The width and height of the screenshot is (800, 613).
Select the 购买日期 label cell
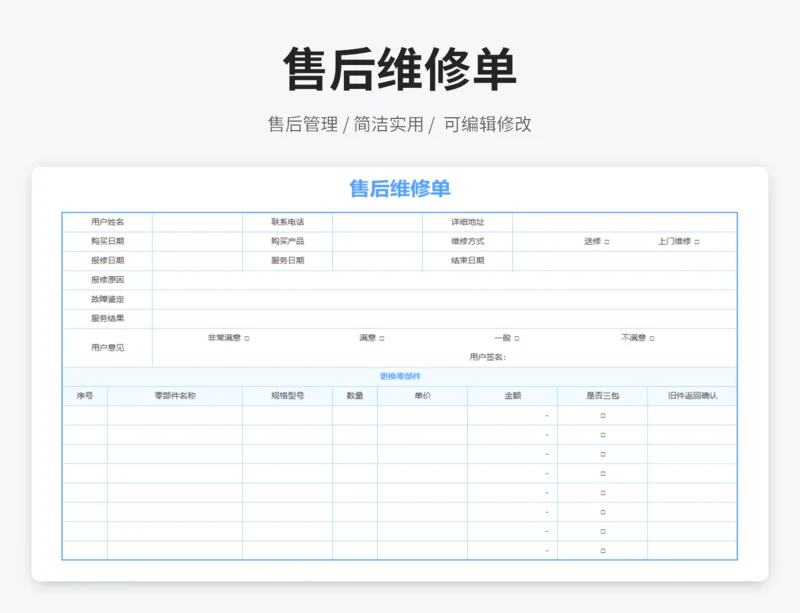107,241
